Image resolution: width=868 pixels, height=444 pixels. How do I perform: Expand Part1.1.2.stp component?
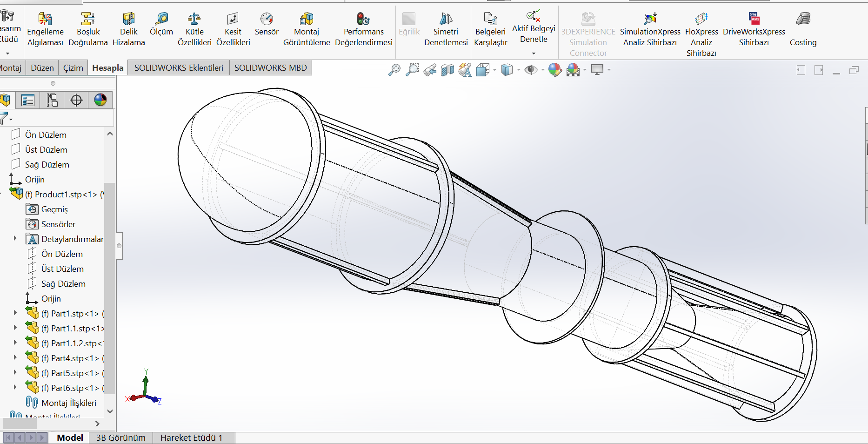point(15,343)
